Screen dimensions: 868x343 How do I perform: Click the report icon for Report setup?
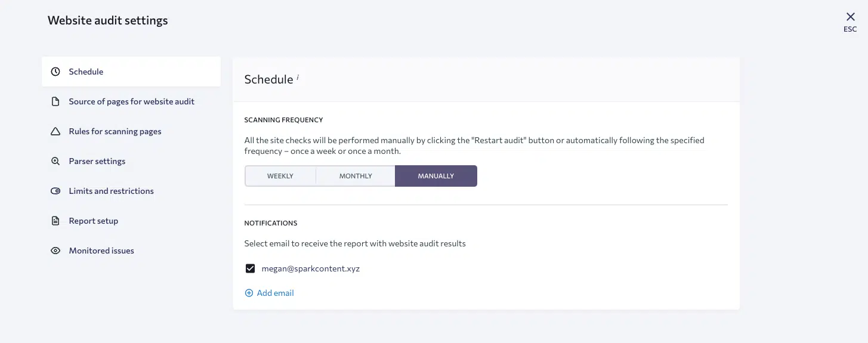(55, 221)
